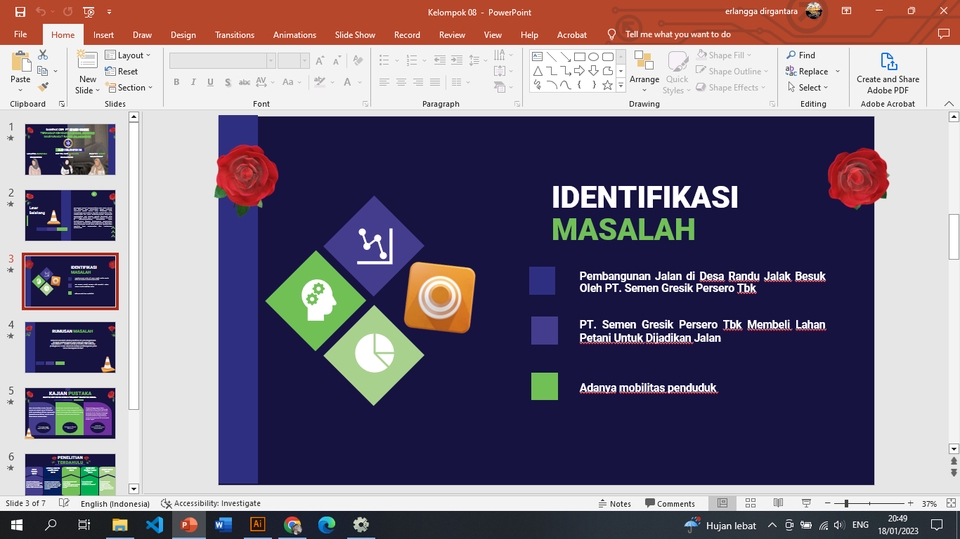This screenshot has width=960, height=539.
Task: Start Slide Show from status bar
Action: [806, 503]
